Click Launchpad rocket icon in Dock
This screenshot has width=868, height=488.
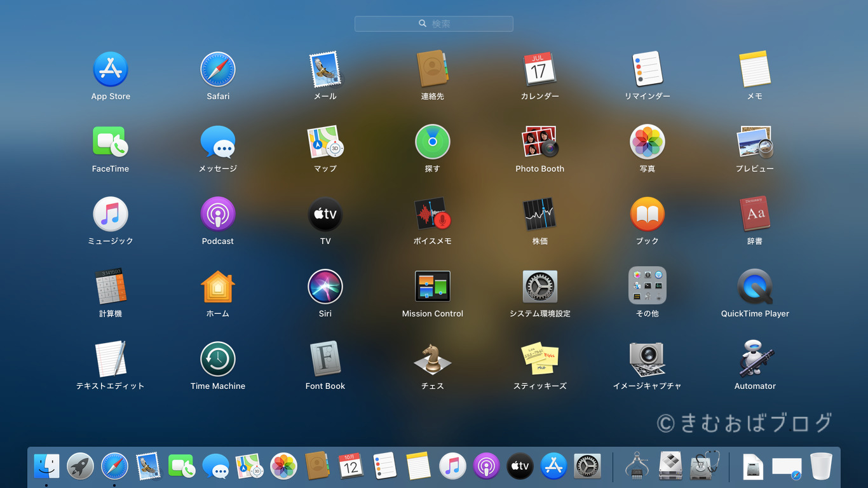[81, 466]
